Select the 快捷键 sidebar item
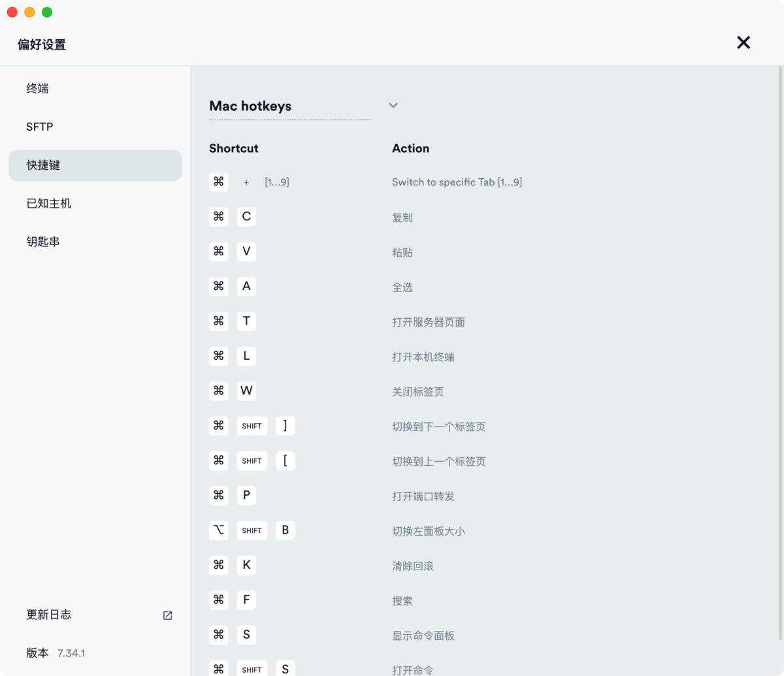 point(95,165)
